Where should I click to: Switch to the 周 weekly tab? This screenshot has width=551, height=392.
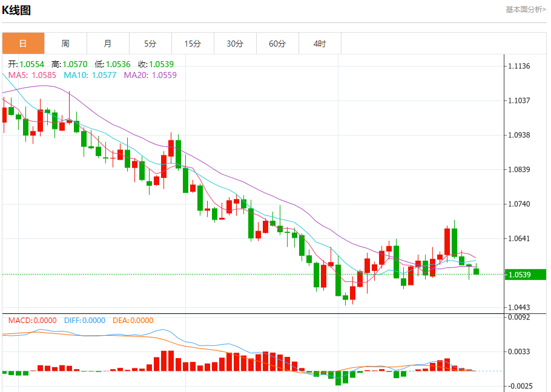[x=66, y=44]
